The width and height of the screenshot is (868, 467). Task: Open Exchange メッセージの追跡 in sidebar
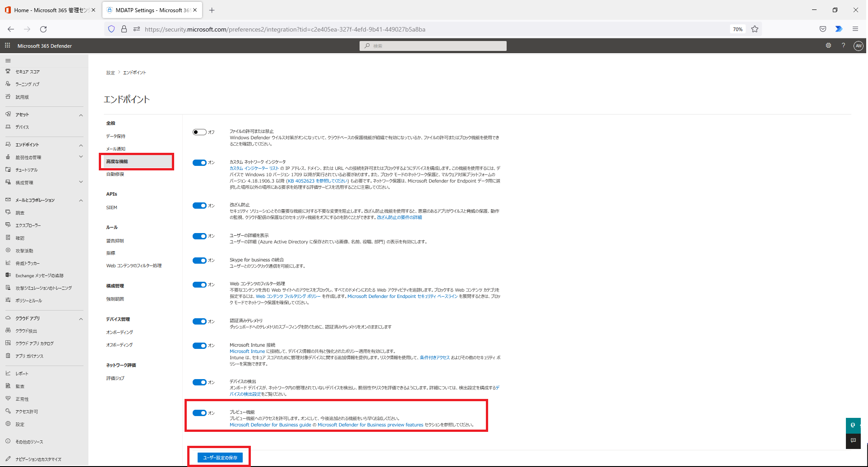tap(40, 275)
